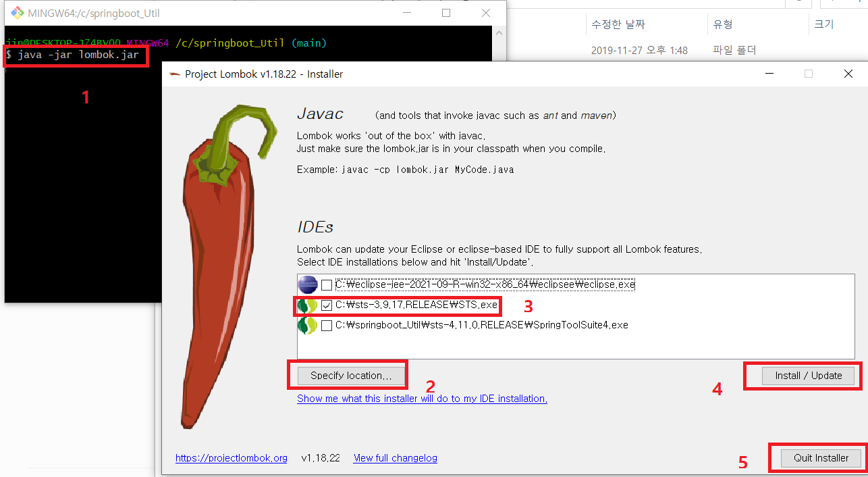Select the STS.exe path row text
Screen dimensions: 868x477
pyautogui.click(x=416, y=305)
